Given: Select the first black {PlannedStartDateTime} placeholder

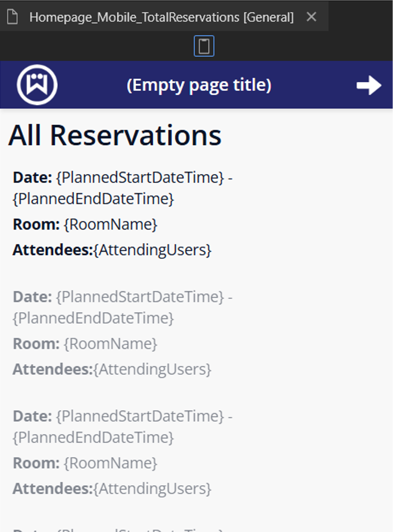Looking at the screenshot, I should coord(140,178).
